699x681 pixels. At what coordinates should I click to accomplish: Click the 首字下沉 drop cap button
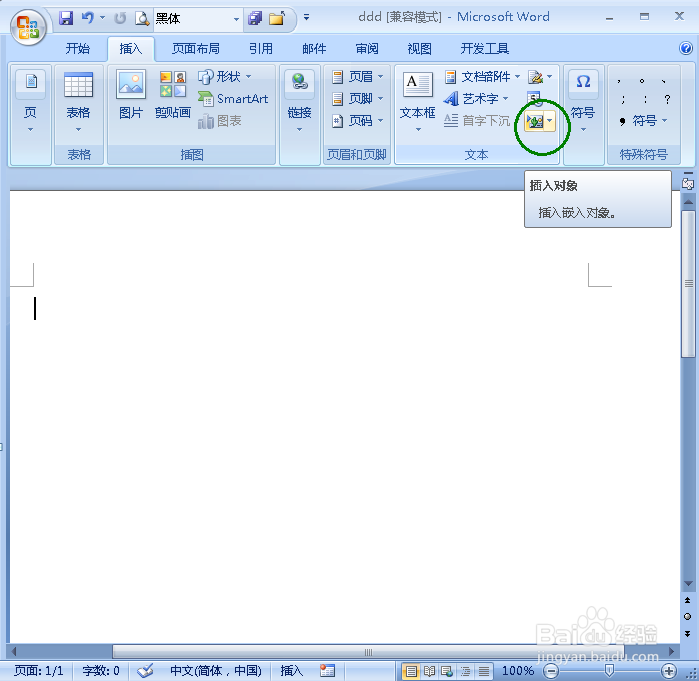coord(477,120)
